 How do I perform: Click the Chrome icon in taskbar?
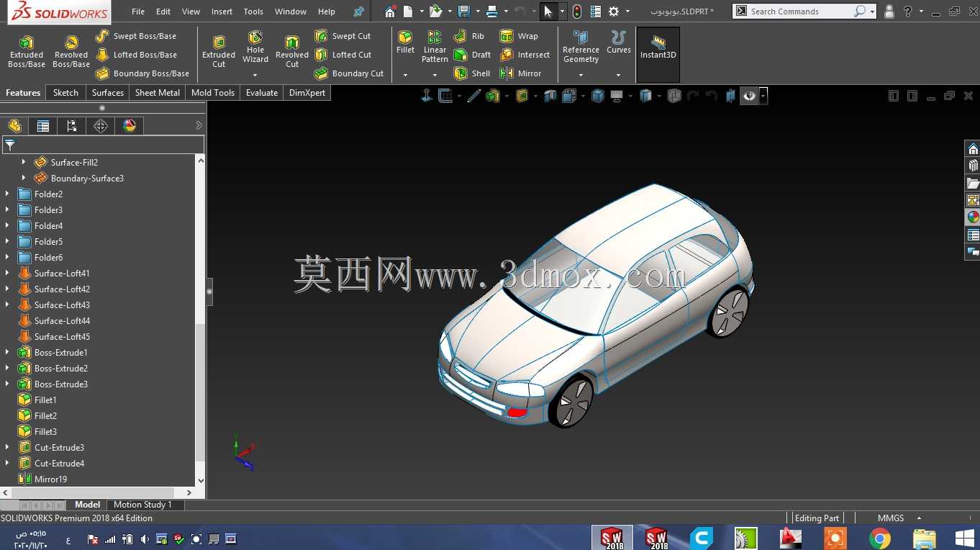(879, 538)
